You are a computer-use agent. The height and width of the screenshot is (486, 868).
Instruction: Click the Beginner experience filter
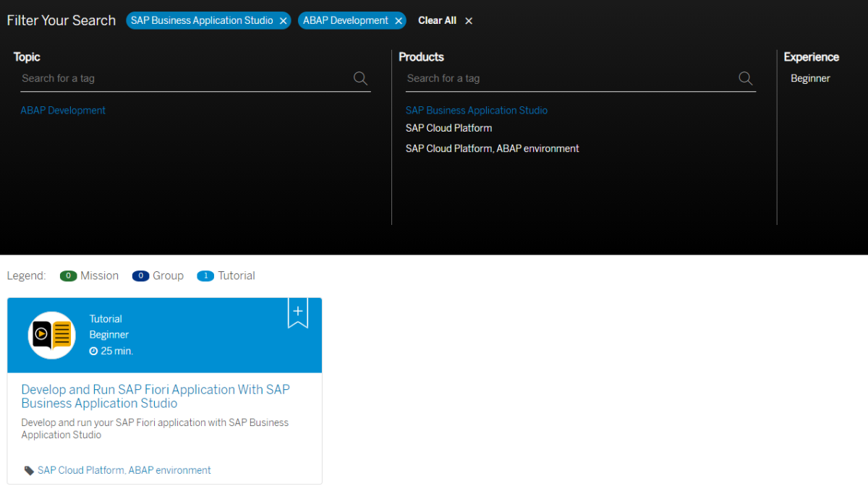pyautogui.click(x=810, y=78)
